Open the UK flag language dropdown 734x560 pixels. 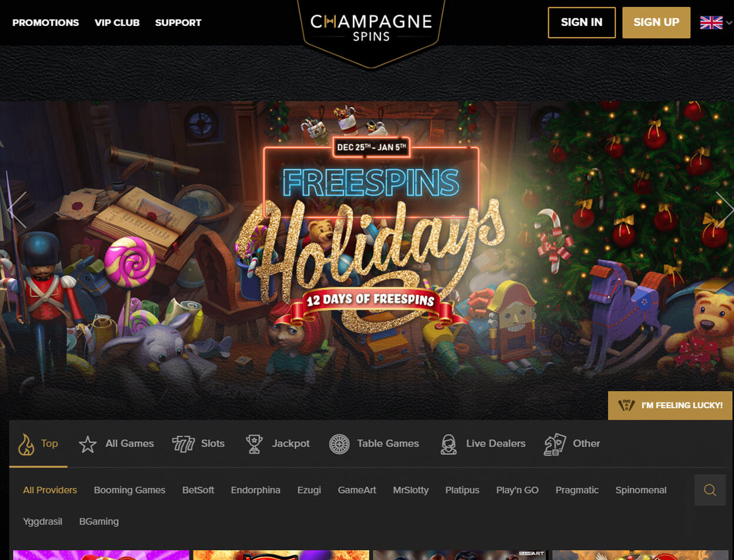tap(716, 23)
